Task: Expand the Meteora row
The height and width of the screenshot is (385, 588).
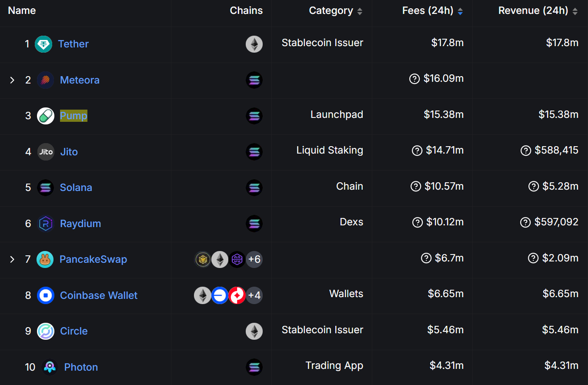Action: click(x=12, y=80)
